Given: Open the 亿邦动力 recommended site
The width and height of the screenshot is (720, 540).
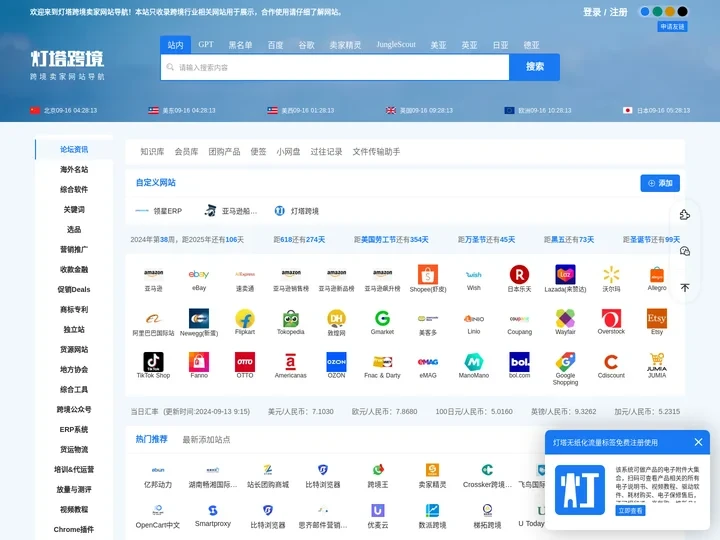Looking at the screenshot, I should 158,476.
